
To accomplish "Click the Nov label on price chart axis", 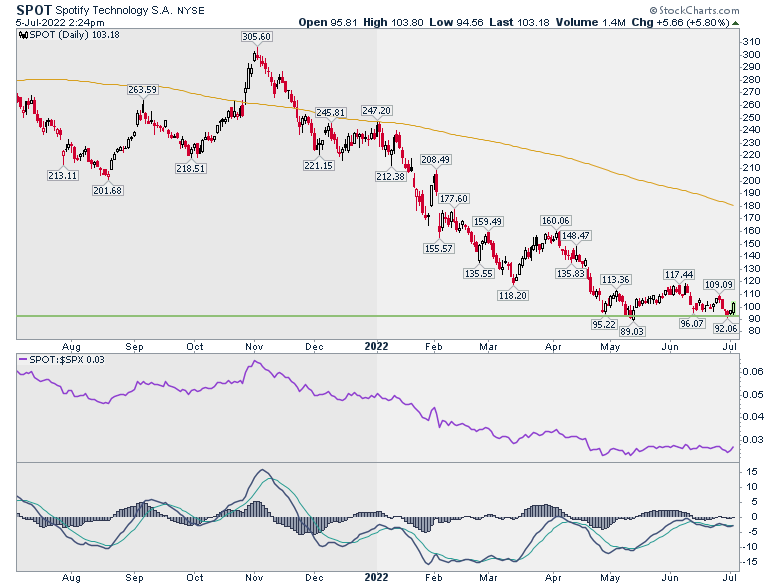I will click(x=254, y=347).
